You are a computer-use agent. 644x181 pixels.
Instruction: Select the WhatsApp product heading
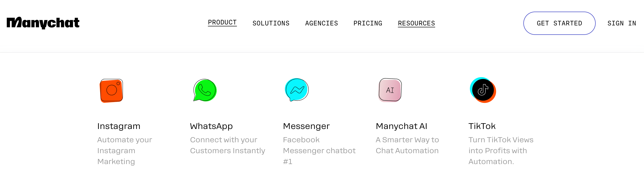[211, 126]
